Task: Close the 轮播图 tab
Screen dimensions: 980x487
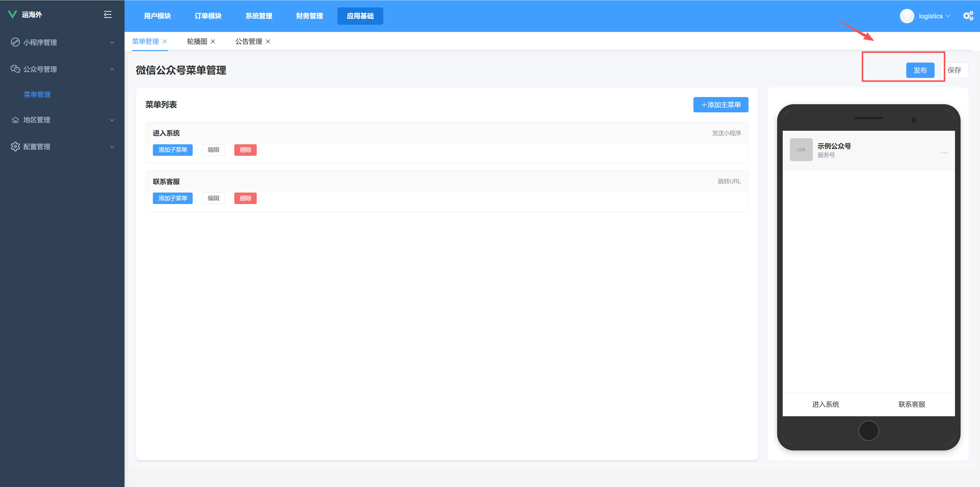Action: [213, 42]
